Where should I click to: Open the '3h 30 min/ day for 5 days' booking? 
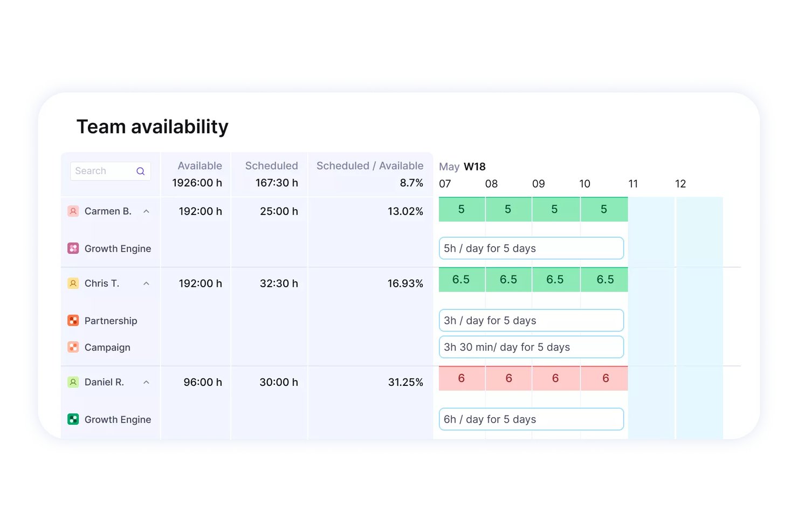click(531, 347)
